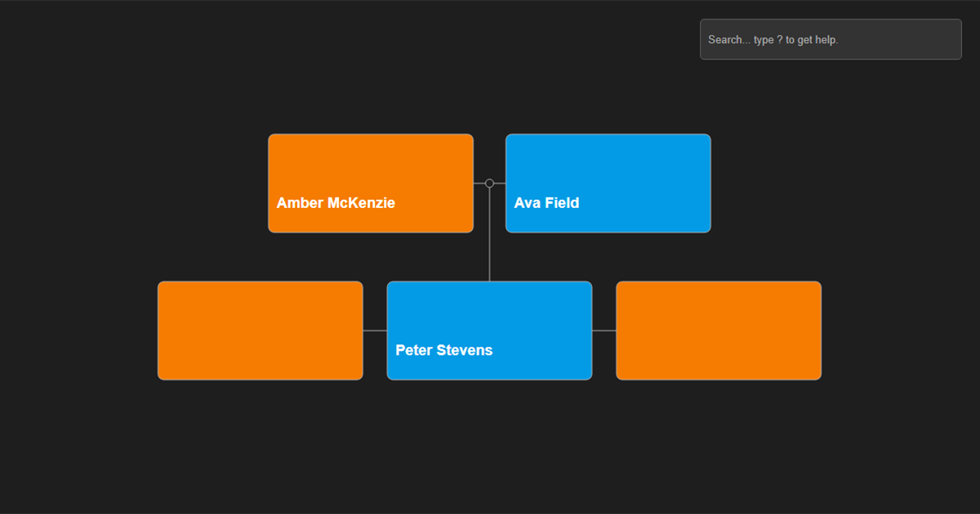The width and height of the screenshot is (980, 514).
Task: Click connector line between Peter and right orange card
Action: pos(604,330)
